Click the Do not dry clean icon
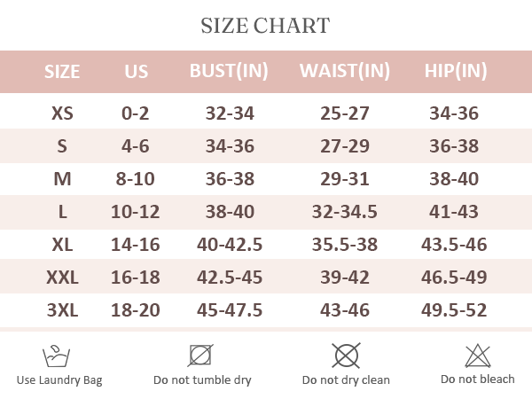Viewport: 532px width, 399px height. [x=346, y=356]
